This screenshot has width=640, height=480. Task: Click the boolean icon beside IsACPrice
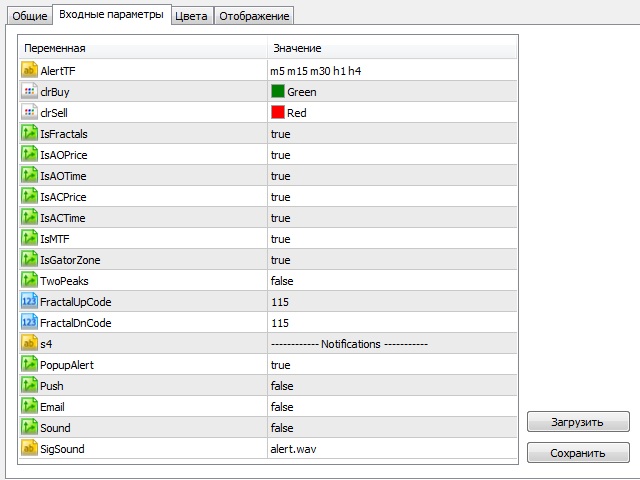[x=29, y=196]
